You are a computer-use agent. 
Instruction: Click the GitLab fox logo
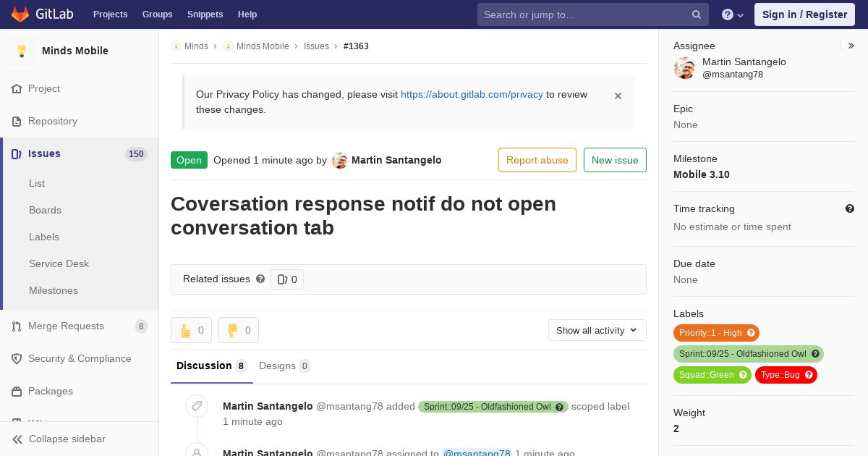(20, 14)
